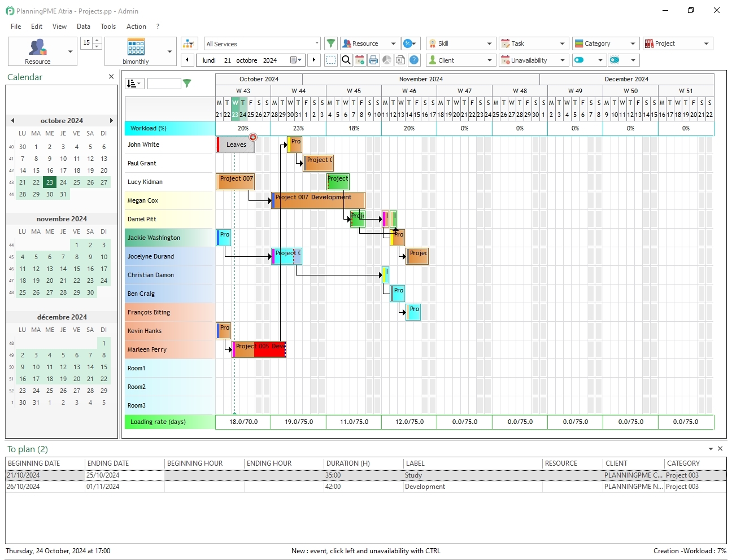Advance to next period with the arrow button
This screenshot has width=732, height=560.
point(314,60)
